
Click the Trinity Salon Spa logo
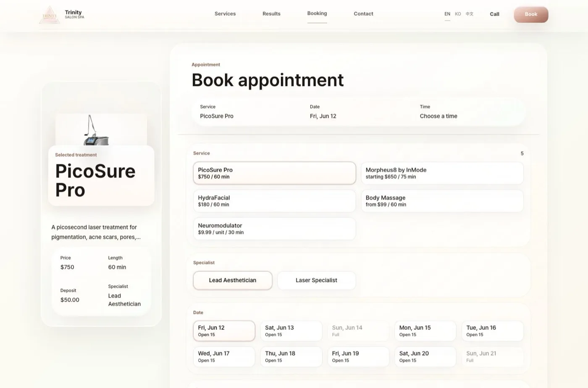(62, 15)
